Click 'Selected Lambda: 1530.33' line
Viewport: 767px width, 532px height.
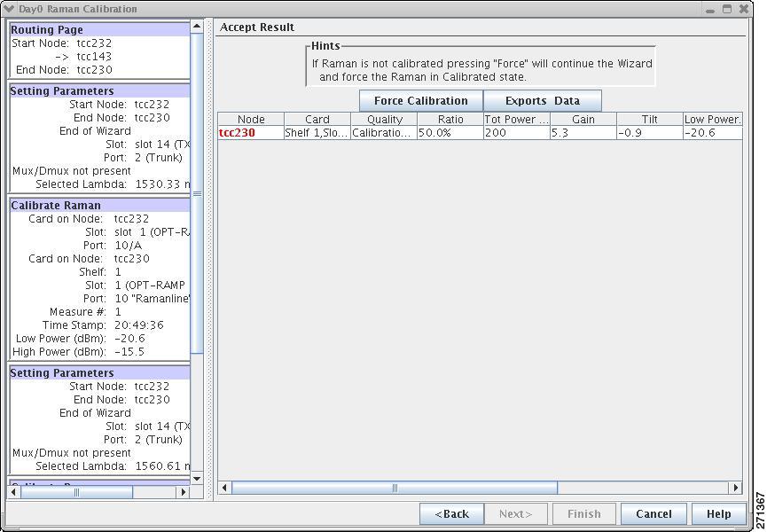coord(113,184)
